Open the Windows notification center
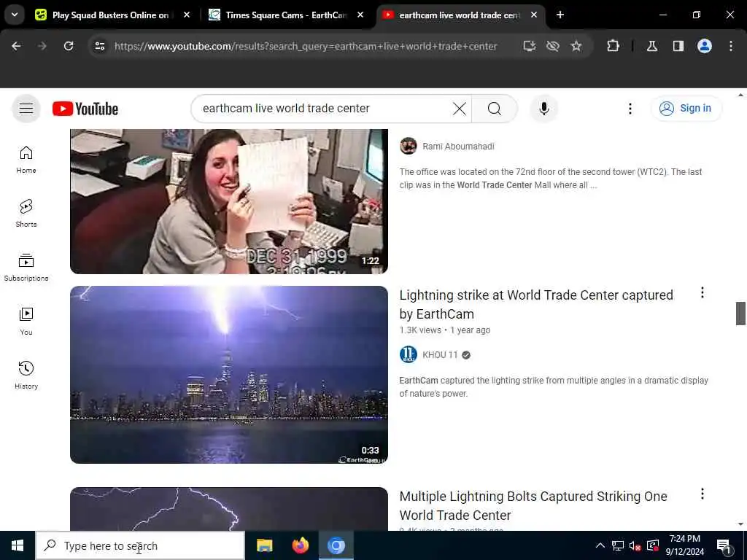Viewport: 747px width, 560px height. click(724, 545)
